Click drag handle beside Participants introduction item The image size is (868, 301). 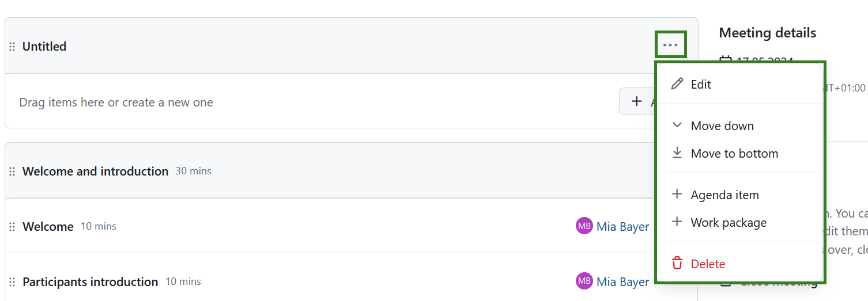pyautogui.click(x=12, y=282)
